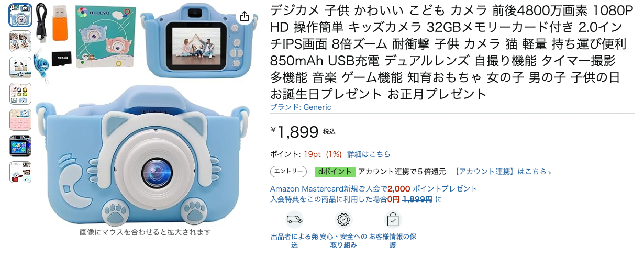Select the third product thumbnail
This screenshot has width=644, height=270.
[20, 67]
